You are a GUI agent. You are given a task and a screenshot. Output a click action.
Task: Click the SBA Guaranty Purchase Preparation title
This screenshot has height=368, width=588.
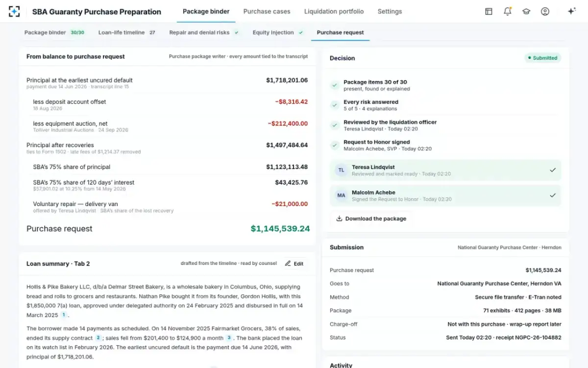tap(97, 12)
